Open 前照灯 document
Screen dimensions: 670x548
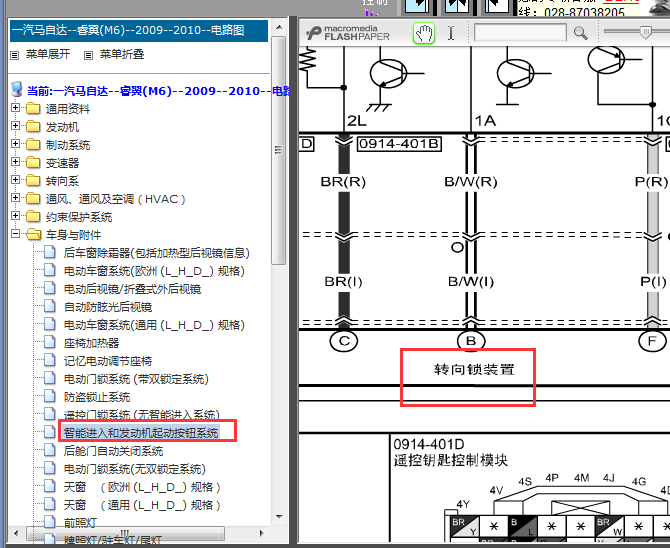point(80,522)
